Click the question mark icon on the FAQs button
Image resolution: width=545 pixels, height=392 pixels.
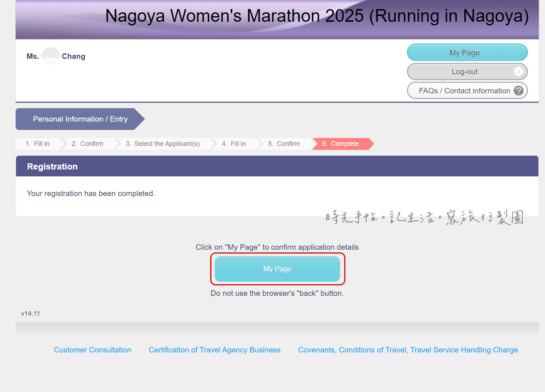(518, 90)
